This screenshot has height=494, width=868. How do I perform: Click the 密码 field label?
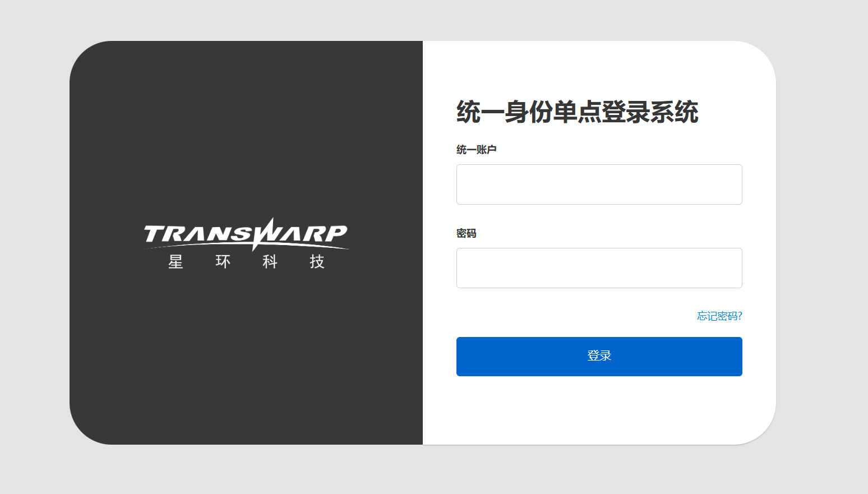pyautogui.click(x=466, y=233)
